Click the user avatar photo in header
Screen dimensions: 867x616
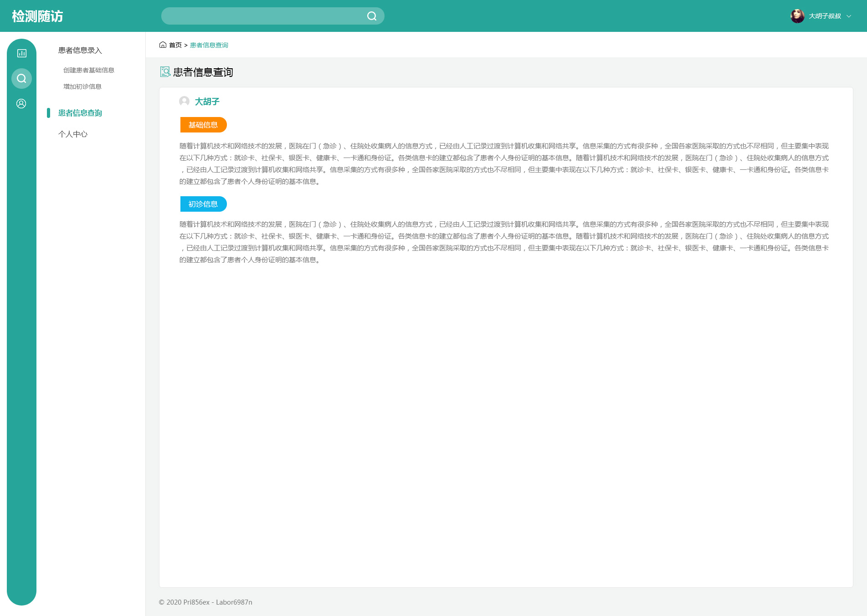pyautogui.click(x=797, y=16)
